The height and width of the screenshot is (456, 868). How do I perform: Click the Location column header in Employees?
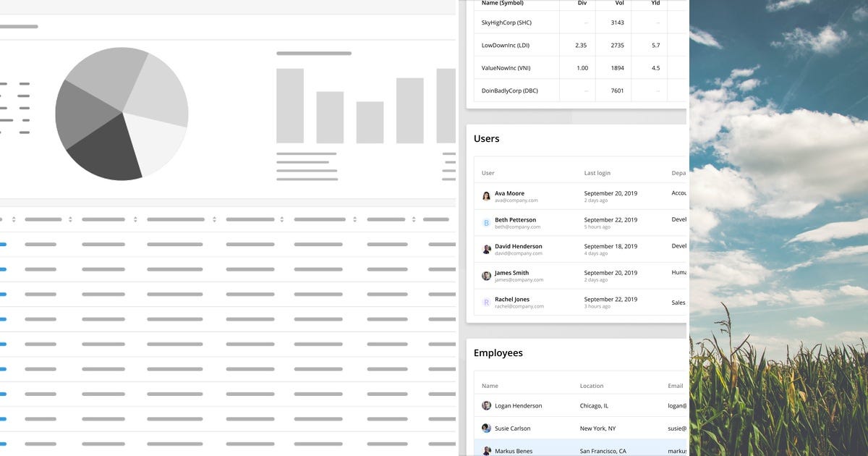coord(592,385)
